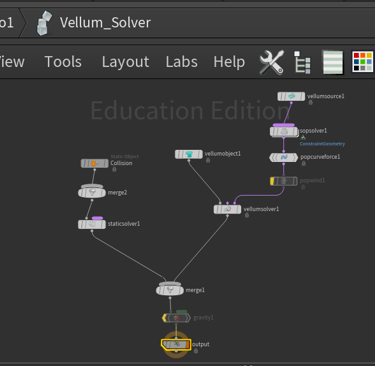Select the output node
Screen dimensions: 375x366
(176, 344)
